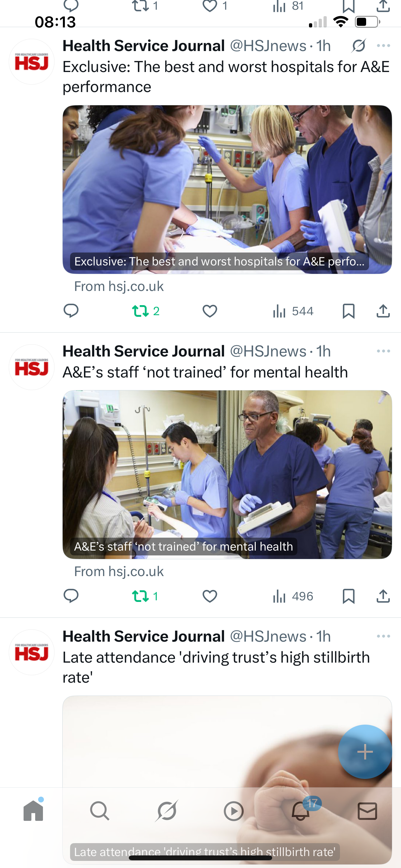Bookmark the A&E performance tweet
Screen dimensions: 401x868
[348, 311]
